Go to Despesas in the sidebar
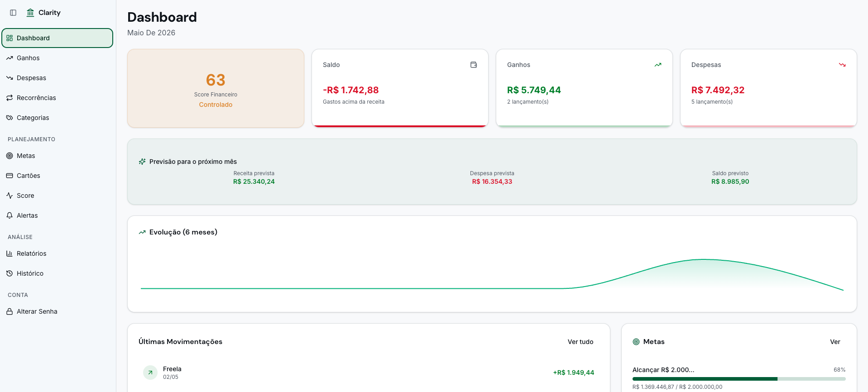868x392 pixels. 58,78
